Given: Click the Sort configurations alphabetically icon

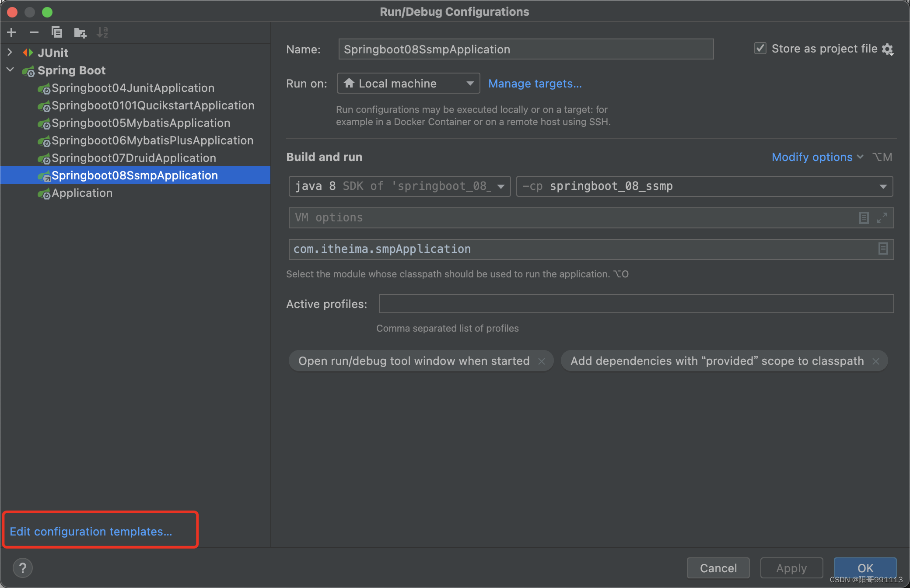Looking at the screenshot, I should [x=102, y=32].
